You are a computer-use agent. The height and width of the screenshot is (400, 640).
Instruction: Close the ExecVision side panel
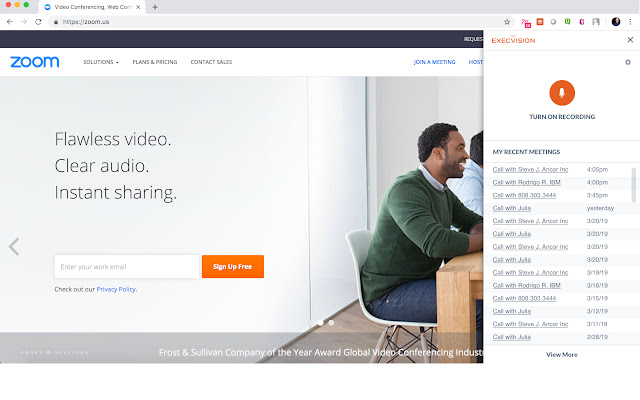pyautogui.click(x=630, y=40)
